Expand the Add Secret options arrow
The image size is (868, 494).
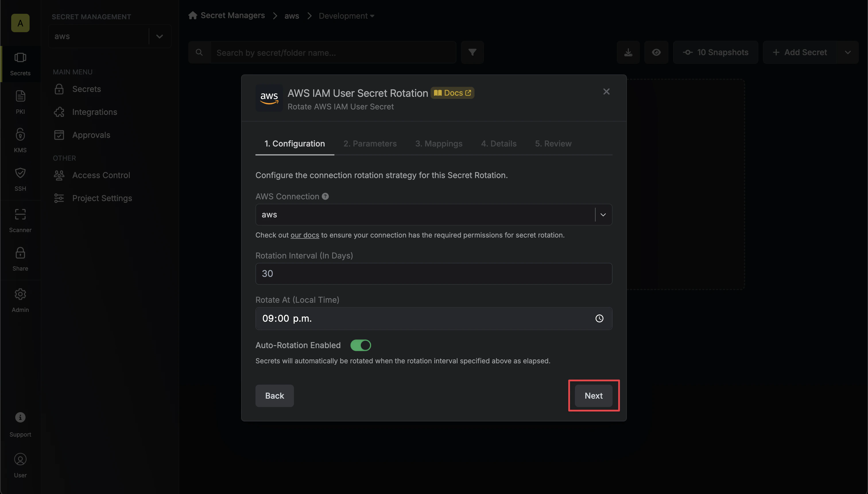coord(848,52)
